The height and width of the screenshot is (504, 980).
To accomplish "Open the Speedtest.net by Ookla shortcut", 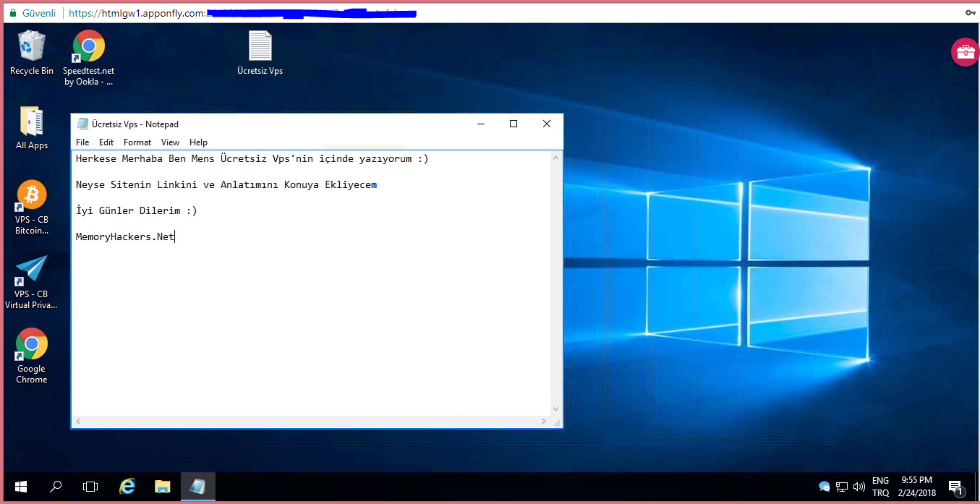I will coord(89,58).
